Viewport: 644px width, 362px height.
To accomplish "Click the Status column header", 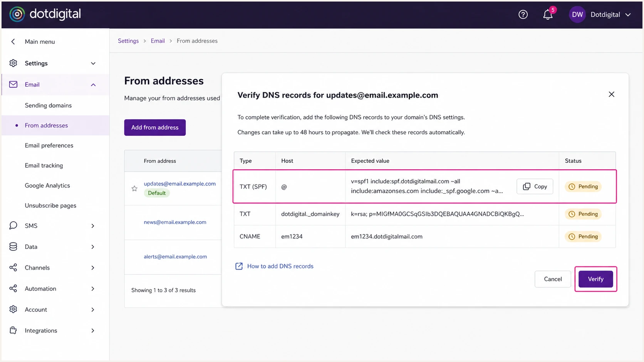I will (x=573, y=161).
